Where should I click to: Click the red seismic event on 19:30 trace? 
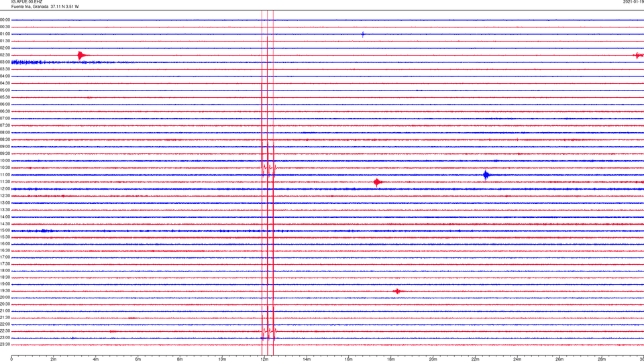(396, 291)
